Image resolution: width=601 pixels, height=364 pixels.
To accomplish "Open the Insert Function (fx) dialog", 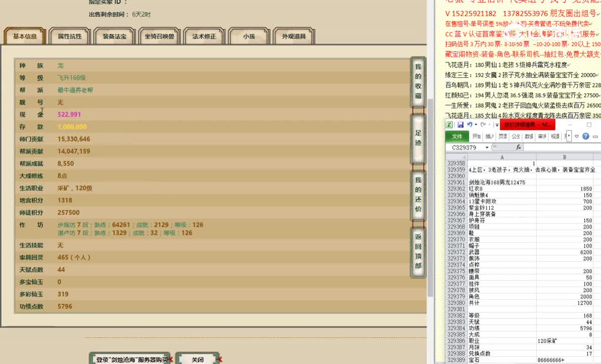I will pyautogui.click(x=519, y=147).
